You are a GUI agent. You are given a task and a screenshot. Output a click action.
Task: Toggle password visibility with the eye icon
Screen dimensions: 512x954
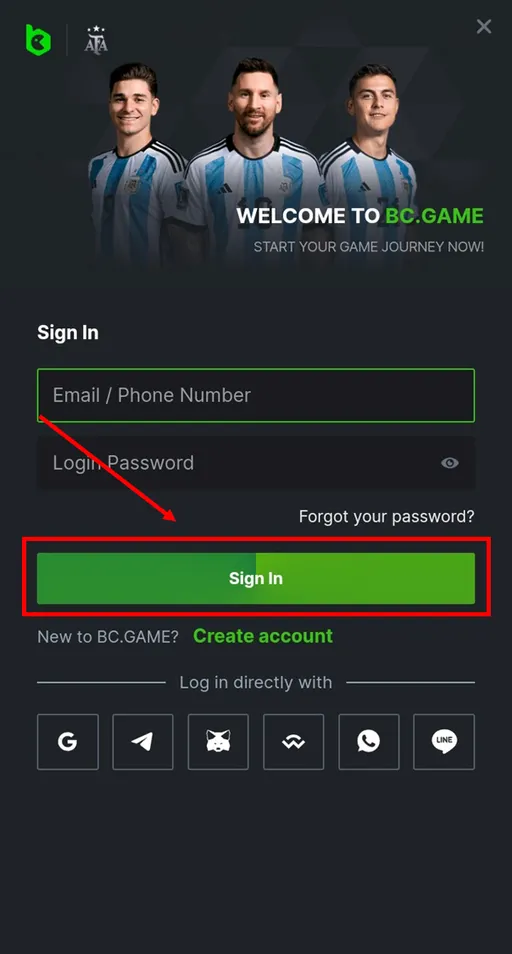click(x=449, y=463)
